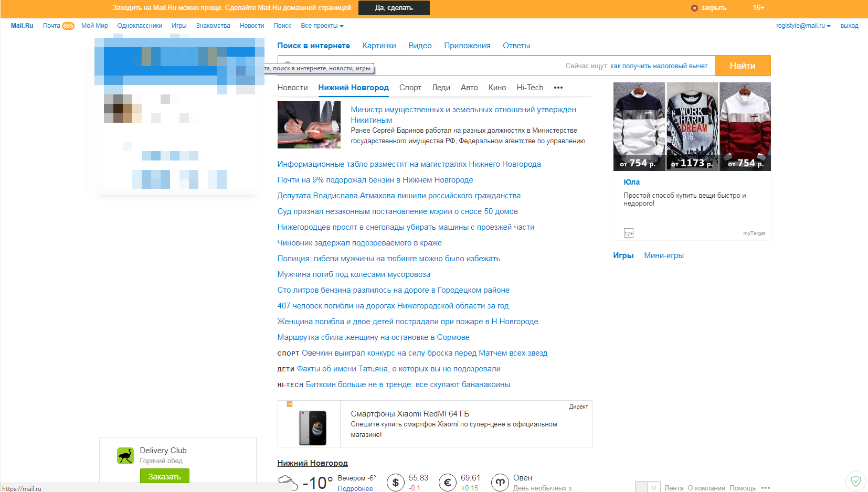Image resolution: width=868 pixels, height=492 pixels.
Task: Open rogistyle@mail.ru account dropdown
Action: click(803, 26)
